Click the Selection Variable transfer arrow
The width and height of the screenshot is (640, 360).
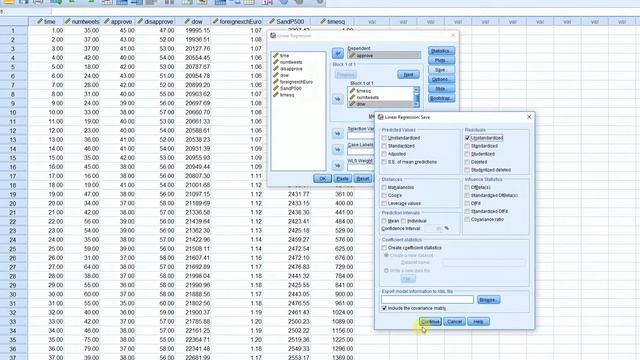point(338,133)
